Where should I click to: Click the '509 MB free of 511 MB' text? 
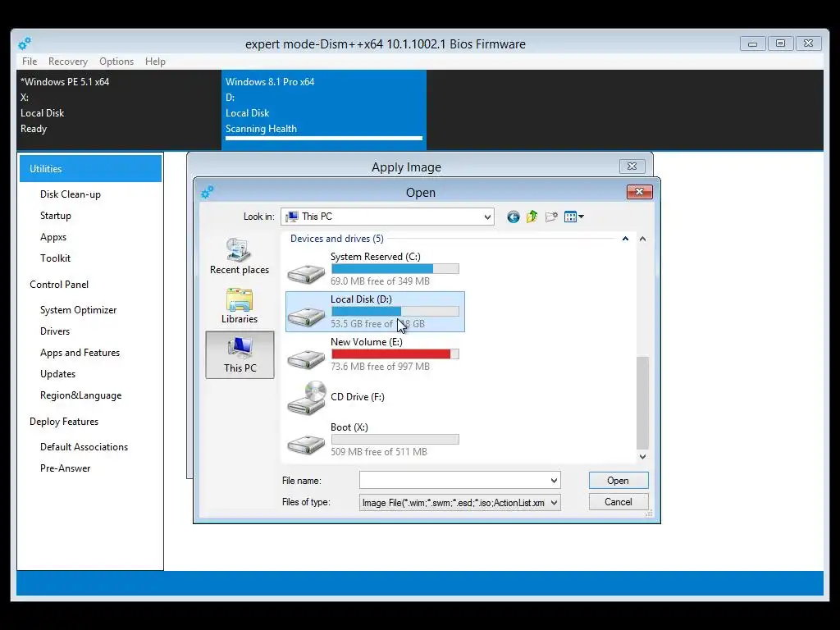(379, 452)
